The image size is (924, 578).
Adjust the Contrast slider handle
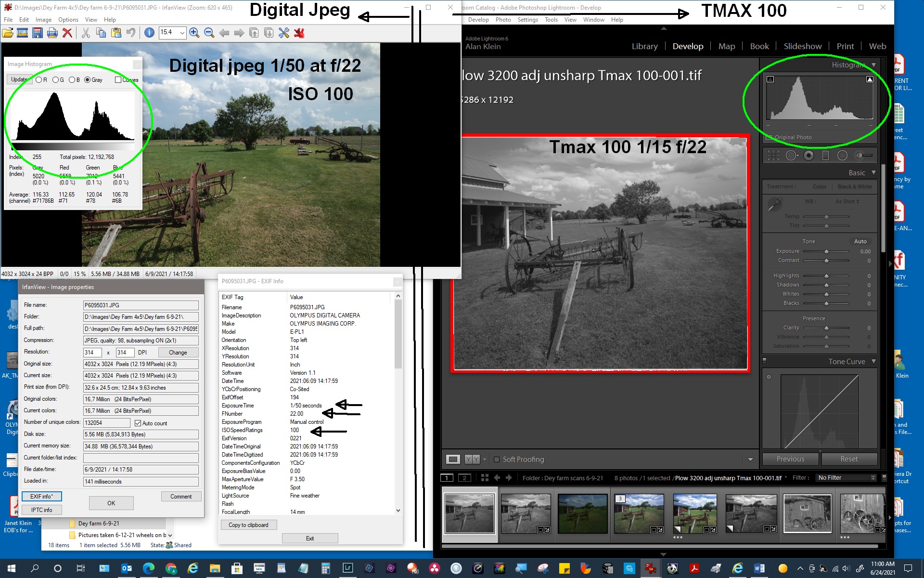pyautogui.click(x=826, y=261)
